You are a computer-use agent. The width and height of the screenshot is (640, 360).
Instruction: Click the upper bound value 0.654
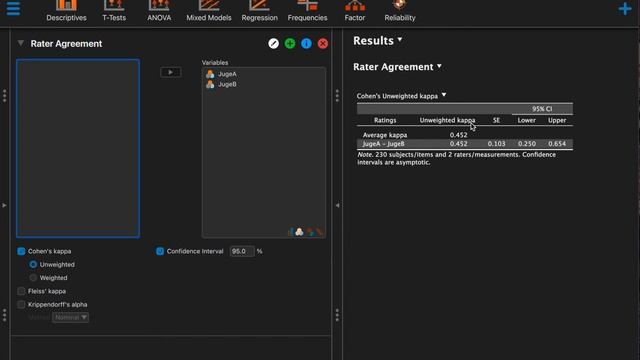557,144
